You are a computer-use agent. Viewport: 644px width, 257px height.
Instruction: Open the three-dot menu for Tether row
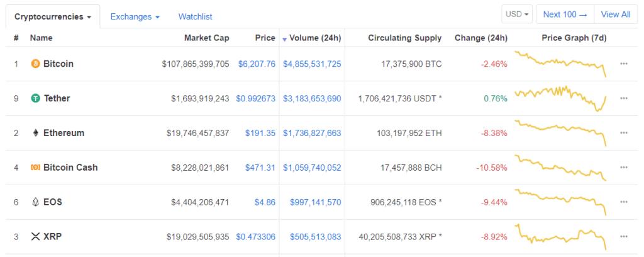coord(624,99)
